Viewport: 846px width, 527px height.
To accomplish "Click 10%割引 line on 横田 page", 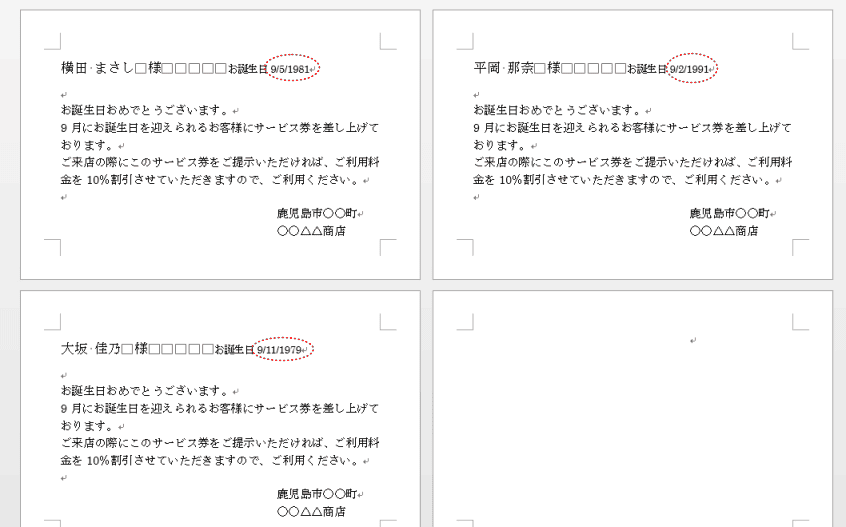I will [211, 180].
